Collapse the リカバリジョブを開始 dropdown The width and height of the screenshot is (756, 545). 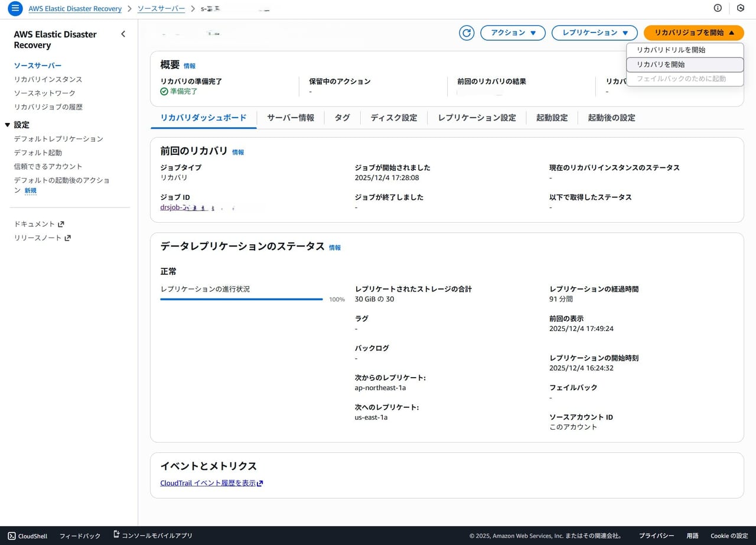(693, 33)
